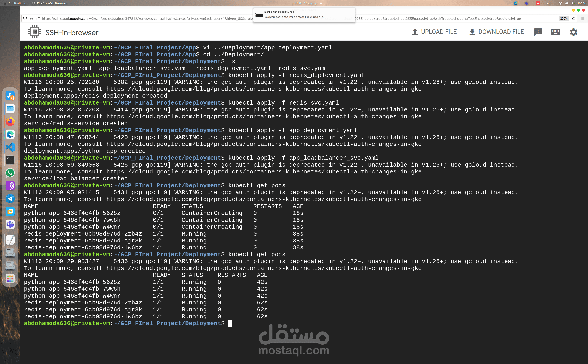Open the SSH settings gear
Screen dimensions: 588x364
click(x=573, y=32)
